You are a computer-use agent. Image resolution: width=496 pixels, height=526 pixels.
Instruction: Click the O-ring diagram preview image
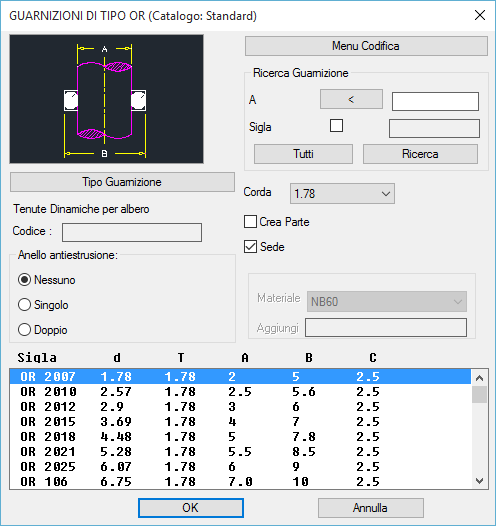(106, 99)
